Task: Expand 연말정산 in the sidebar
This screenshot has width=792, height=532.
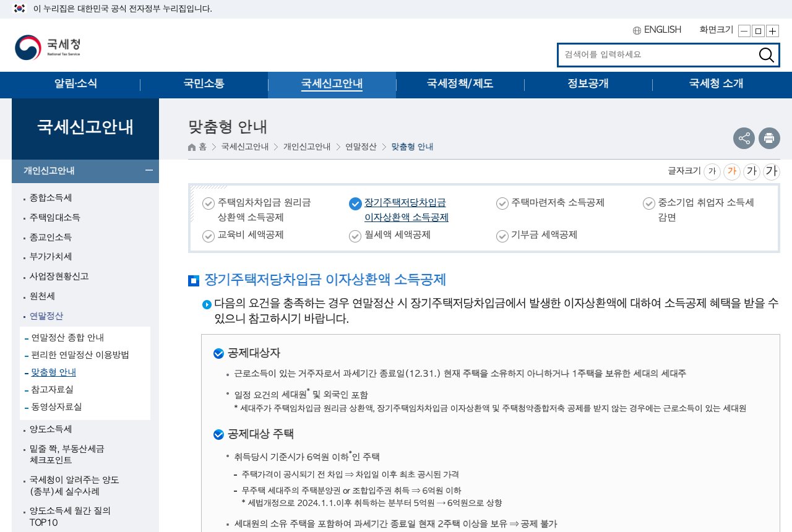Action: click(x=46, y=316)
